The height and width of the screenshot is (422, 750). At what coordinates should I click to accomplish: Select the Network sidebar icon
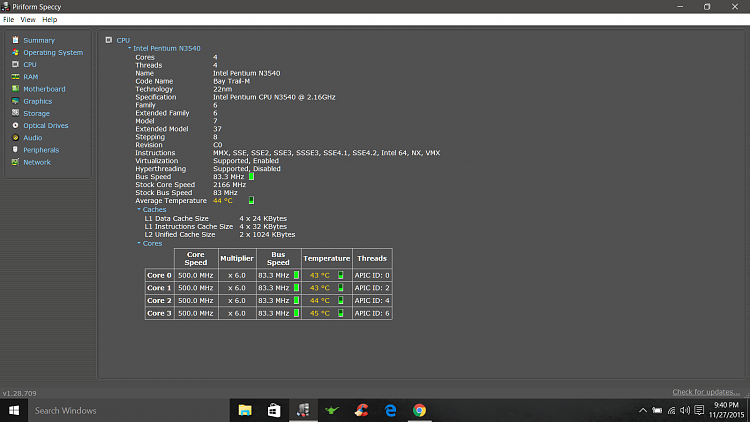[x=15, y=162]
